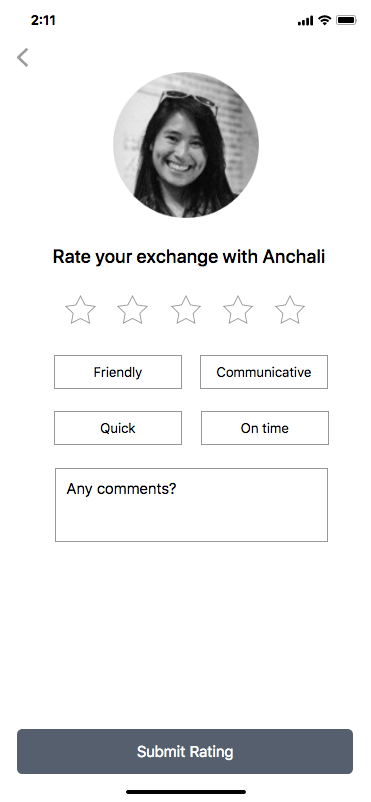Toggle the Quick tag
The height and width of the screenshot is (802, 371).
118,428
